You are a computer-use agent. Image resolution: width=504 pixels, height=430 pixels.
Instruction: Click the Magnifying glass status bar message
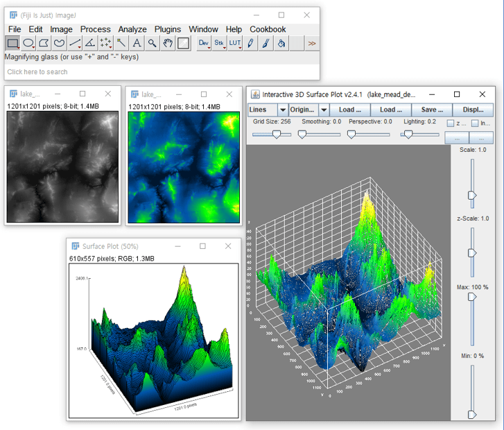pos(71,57)
